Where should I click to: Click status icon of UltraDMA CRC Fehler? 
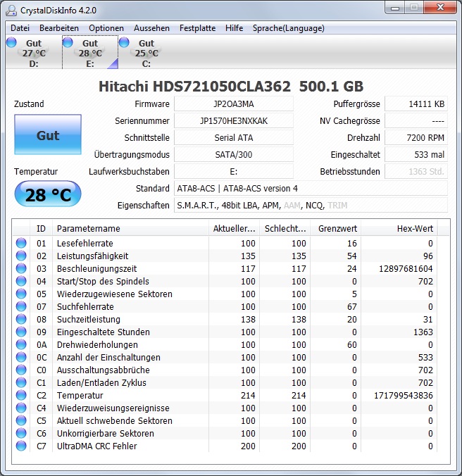21,446
